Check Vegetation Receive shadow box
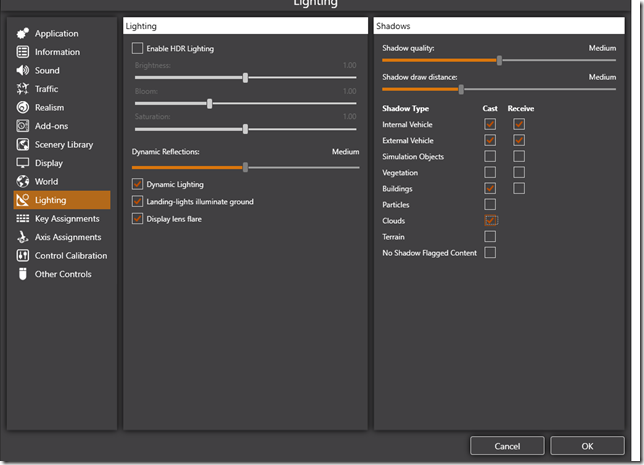The width and height of the screenshot is (644, 465). click(519, 172)
